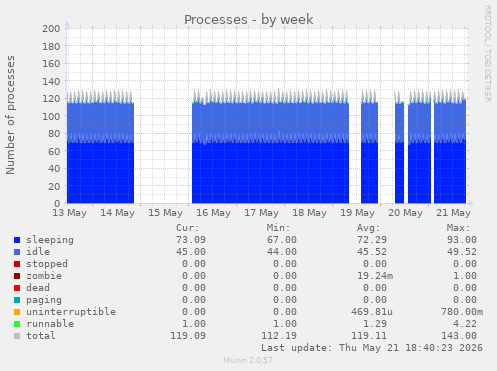
Task: Click the 200 y-axis tick label
Action: point(51,28)
